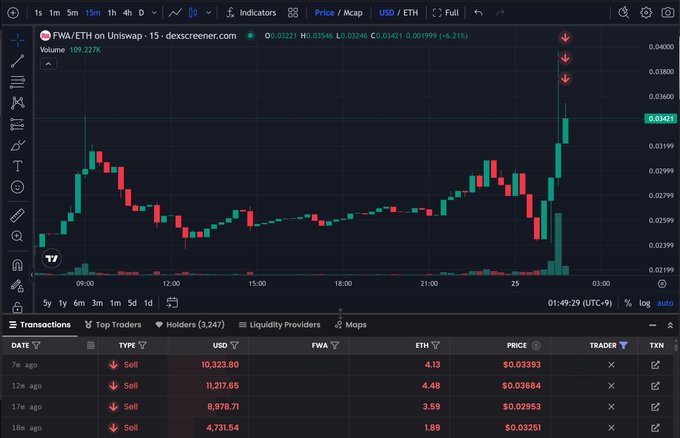Select the crosshair cursor tool

tap(17, 40)
